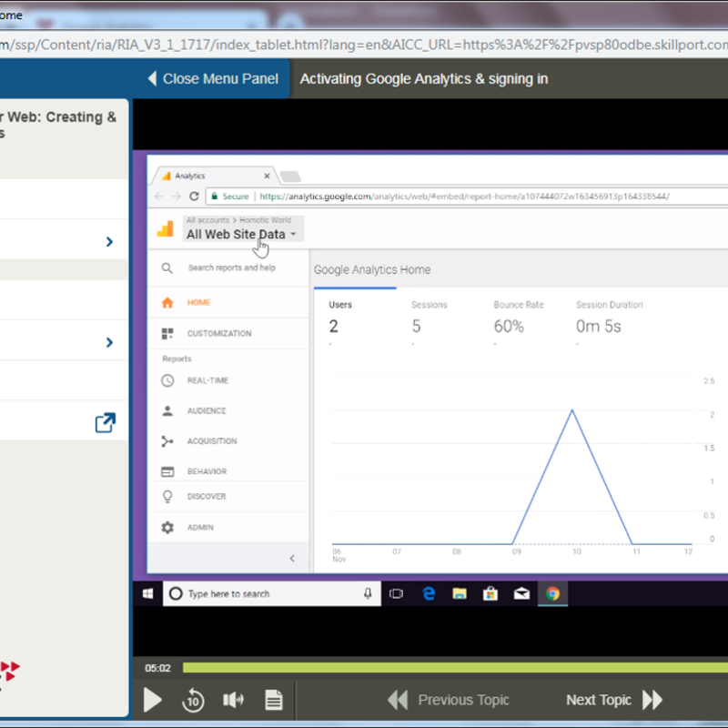This screenshot has width=728, height=728.
Task: Expand the second chevron in the menu panel
Action: point(109,342)
